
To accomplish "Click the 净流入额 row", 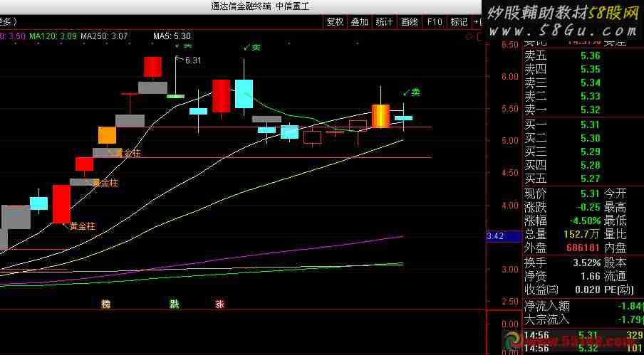I will (x=583, y=306).
